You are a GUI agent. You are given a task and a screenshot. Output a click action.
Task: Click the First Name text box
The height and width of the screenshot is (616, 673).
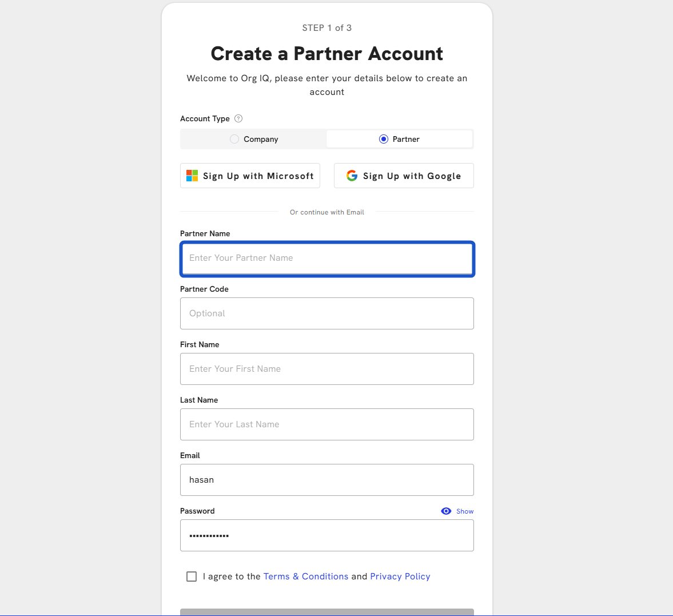click(327, 369)
